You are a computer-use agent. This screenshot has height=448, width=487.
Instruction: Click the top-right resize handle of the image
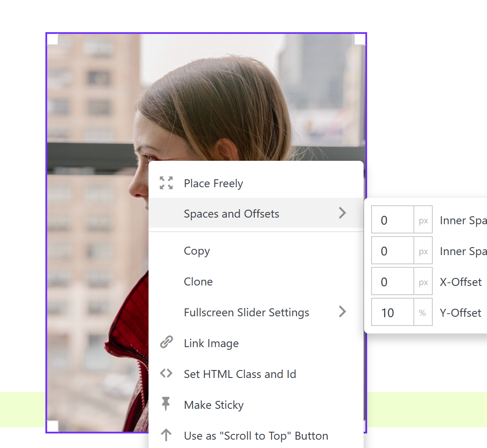[360, 39]
